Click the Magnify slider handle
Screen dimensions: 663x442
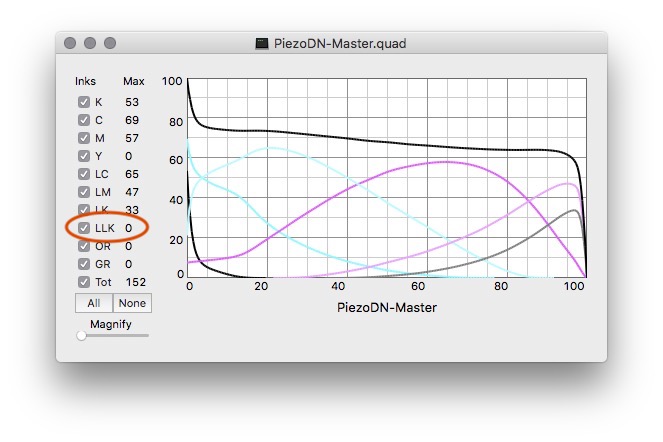click(81, 336)
